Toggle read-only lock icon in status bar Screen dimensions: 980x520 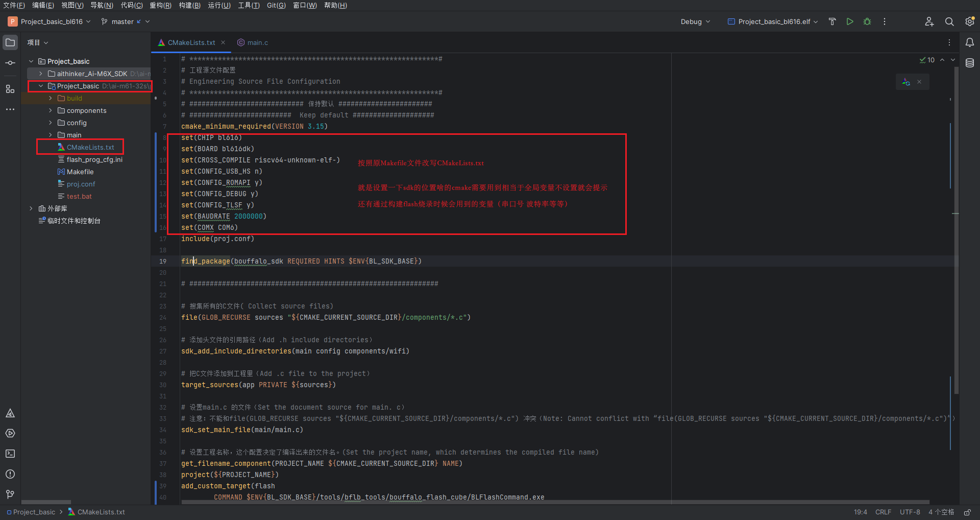(x=967, y=512)
